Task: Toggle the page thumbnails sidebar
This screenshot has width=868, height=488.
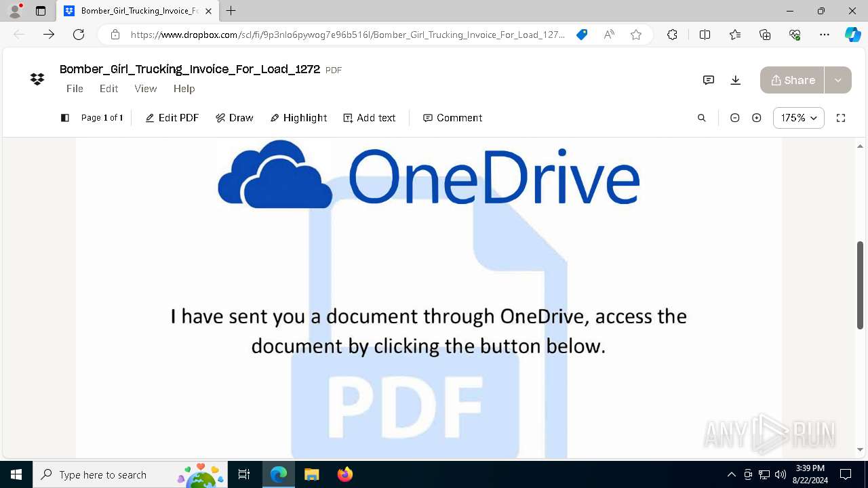Action: [x=65, y=118]
